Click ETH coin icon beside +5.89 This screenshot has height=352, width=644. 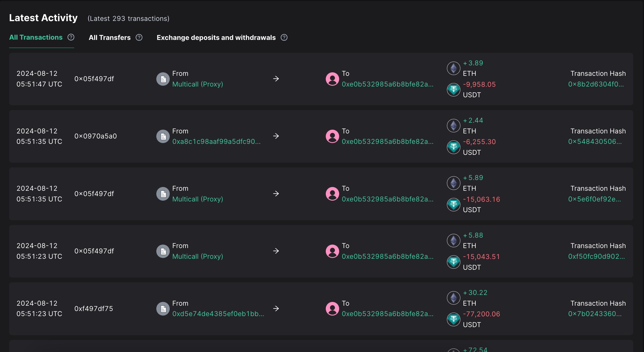click(x=453, y=183)
